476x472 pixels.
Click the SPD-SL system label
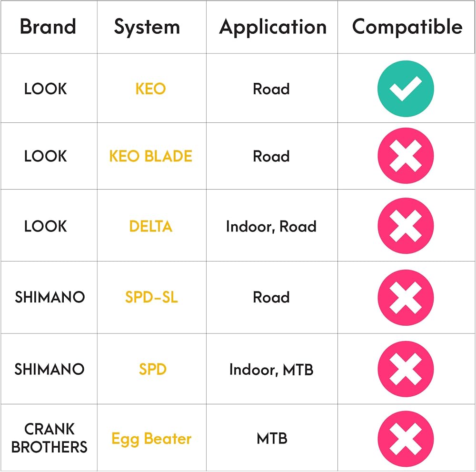[151, 297]
